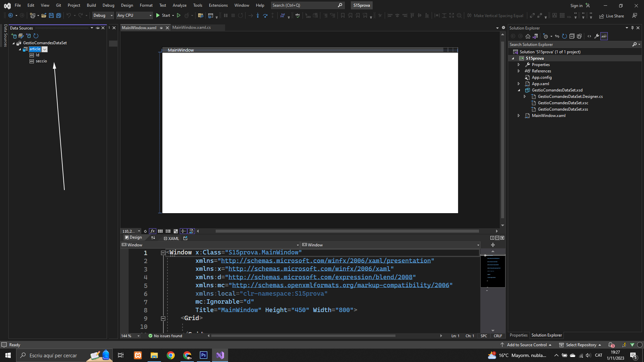Open the article control type dropdown
The height and width of the screenshot is (362, 644).
45,49
